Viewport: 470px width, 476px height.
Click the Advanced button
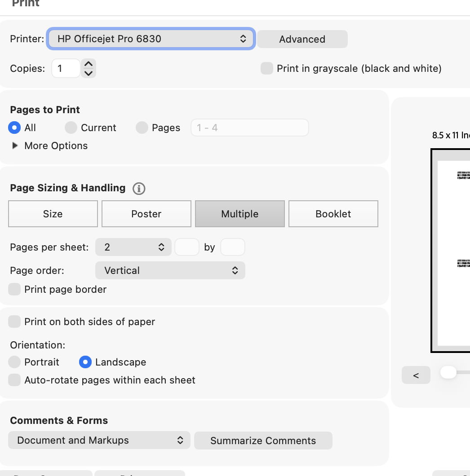click(302, 39)
